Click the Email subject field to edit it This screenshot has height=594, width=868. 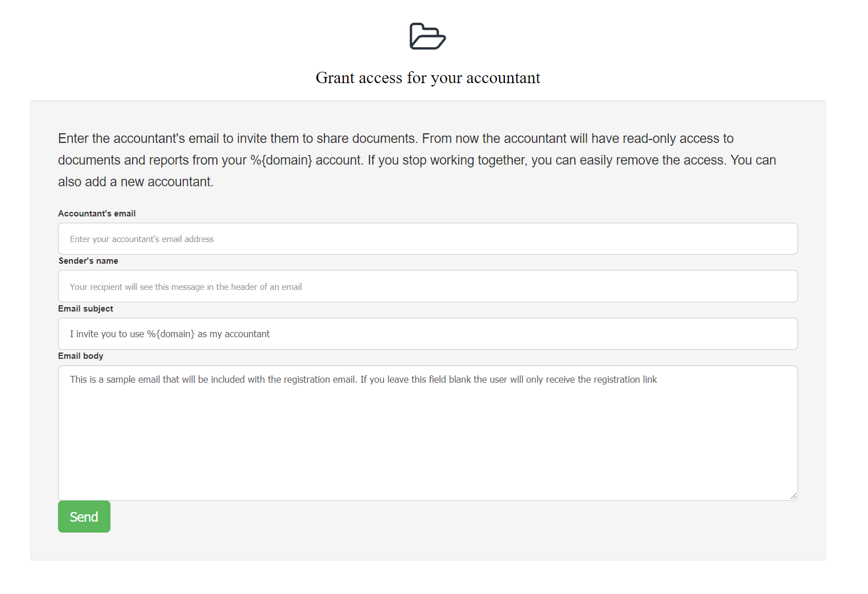pyautogui.click(x=427, y=334)
